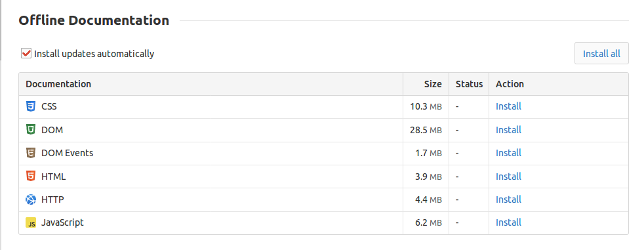
Task: Install the CSS documentation
Action: [x=508, y=106]
